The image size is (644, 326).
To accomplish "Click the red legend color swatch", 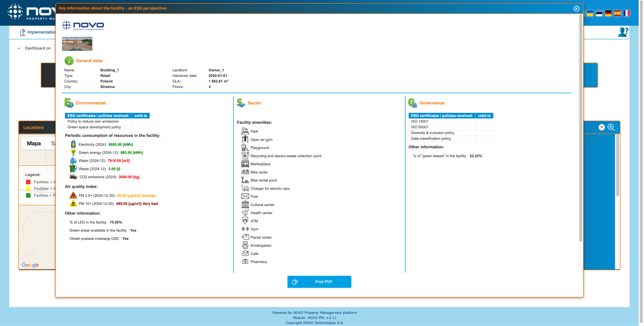I will click(28, 182).
